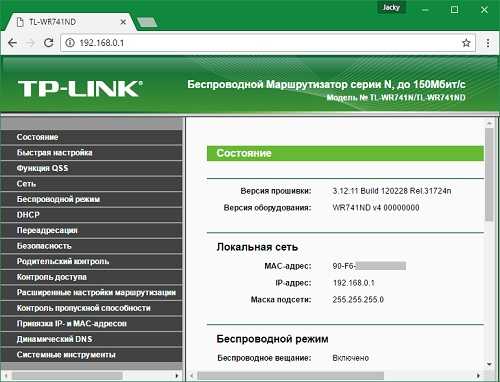Open Безопасность menu section

[91, 246]
